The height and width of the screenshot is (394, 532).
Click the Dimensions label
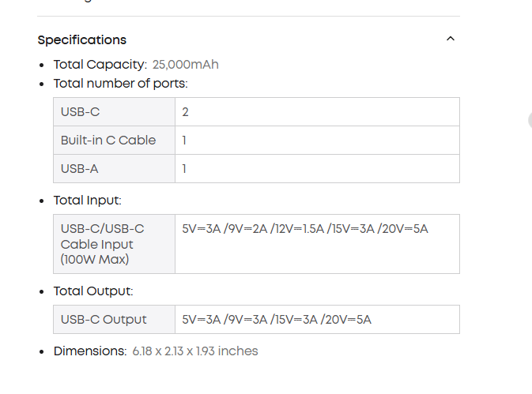[x=89, y=351]
